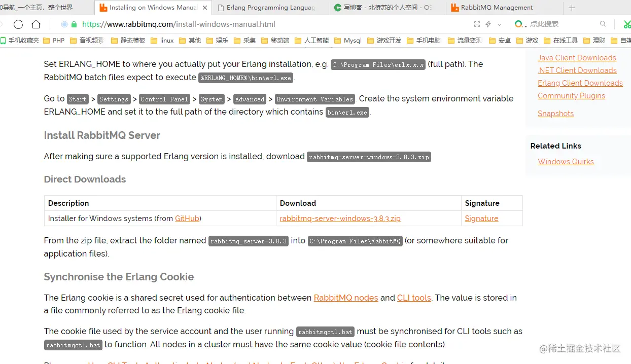Open the Windows Quirks related link
The image size is (631, 364).
click(566, 162)
